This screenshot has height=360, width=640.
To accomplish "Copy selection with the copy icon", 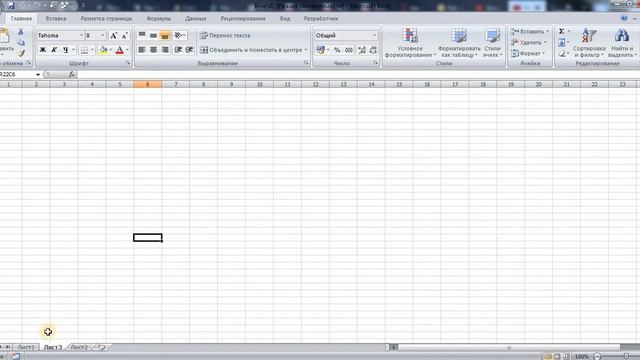I will pos(21,42).
